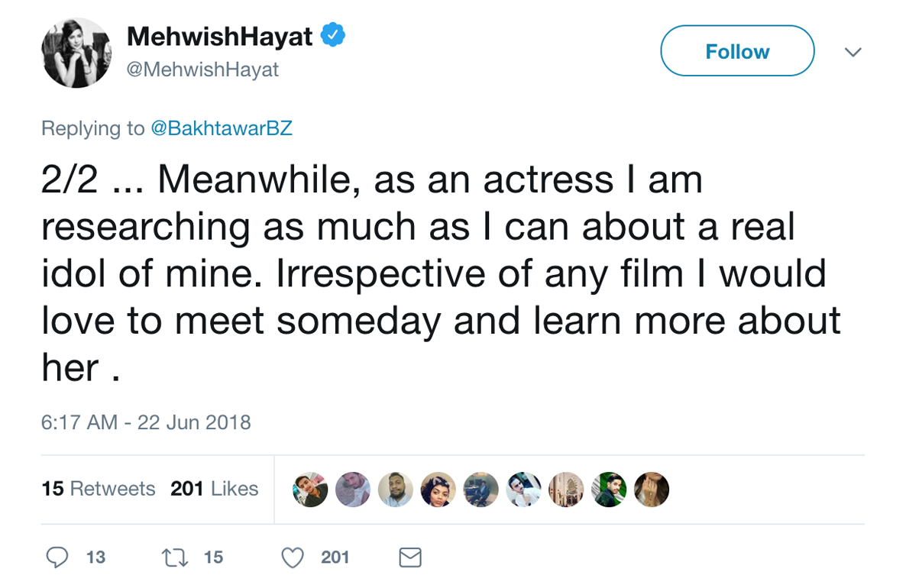
Task: View the 201 Likes list
Action: click(215, 489)
